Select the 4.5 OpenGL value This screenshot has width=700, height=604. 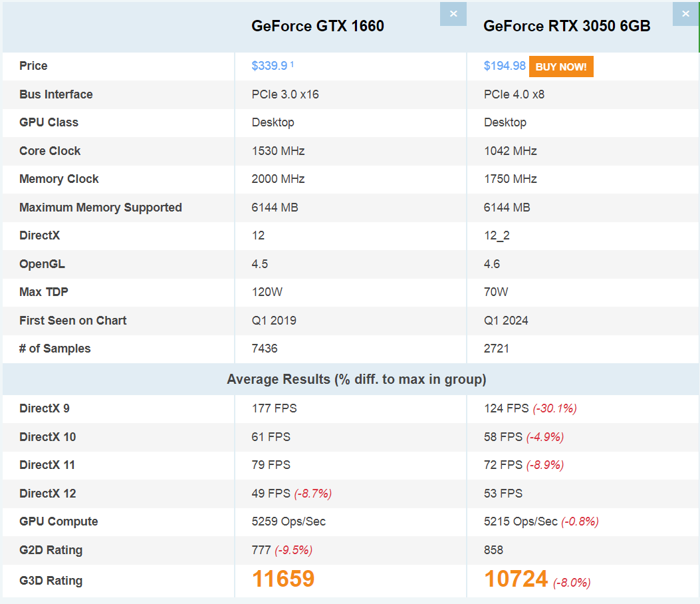tap(260, 264)
